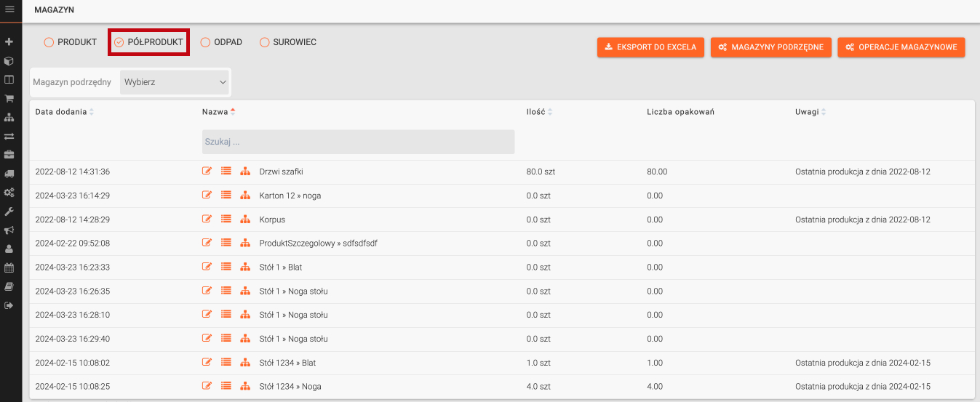This screenshot has height=402, width=980.
Task: Toggle the hamburger menu at top left
Action: 10,9
